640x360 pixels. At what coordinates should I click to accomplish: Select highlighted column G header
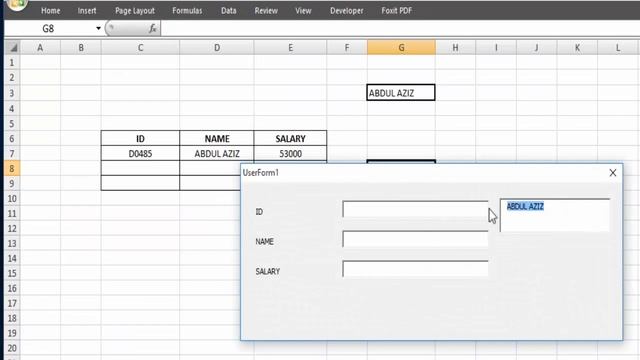[401, 48]
